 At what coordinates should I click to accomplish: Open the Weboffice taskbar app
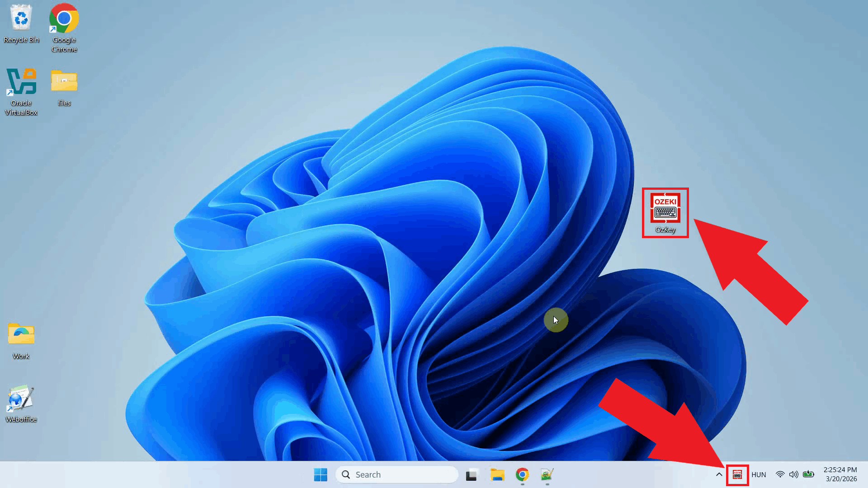547,475
